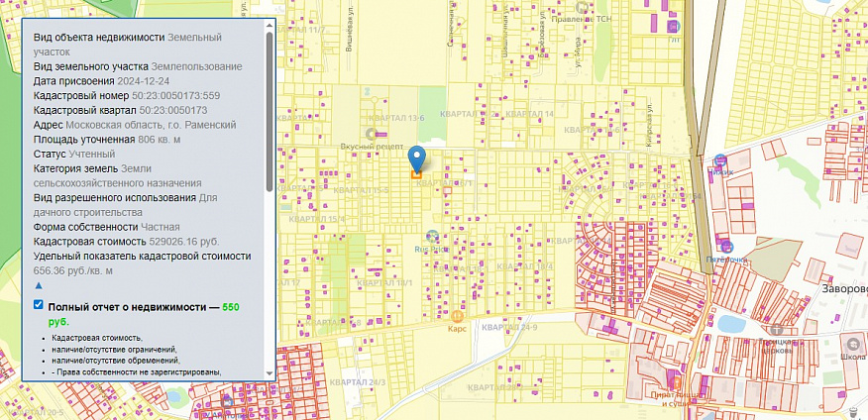
Task: Click the КВАРТАЛ 14 map label
Action: [x=530, y=114]
